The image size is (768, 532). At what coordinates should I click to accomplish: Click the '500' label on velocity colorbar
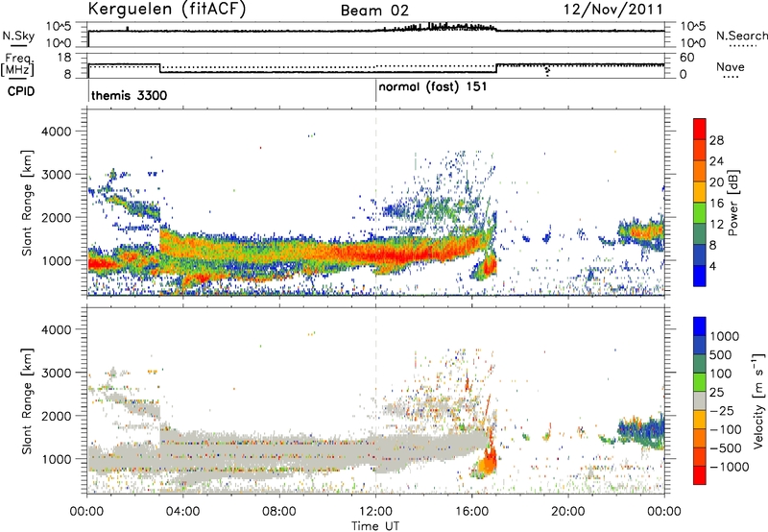pyautogui.click(x=721, y=354)
